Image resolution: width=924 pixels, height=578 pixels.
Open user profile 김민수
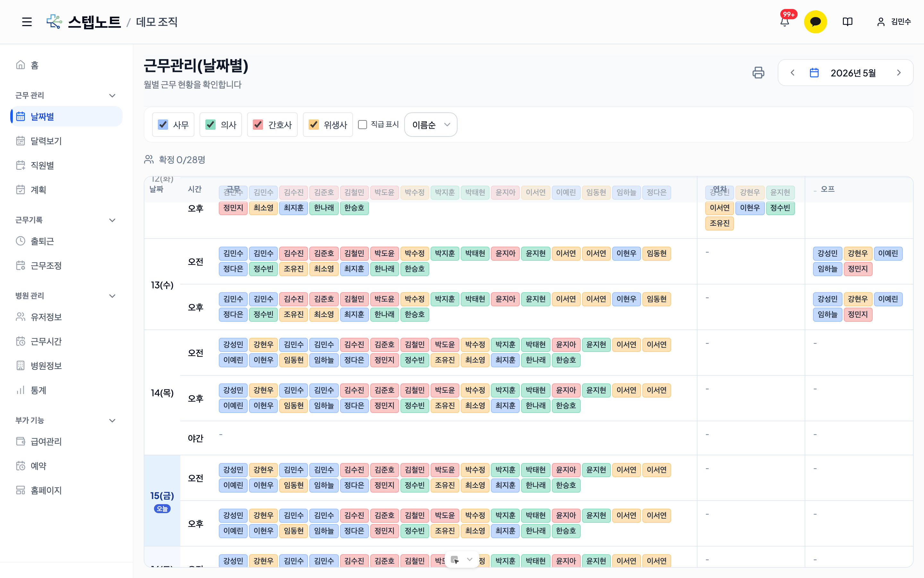[x=894, y=22]
